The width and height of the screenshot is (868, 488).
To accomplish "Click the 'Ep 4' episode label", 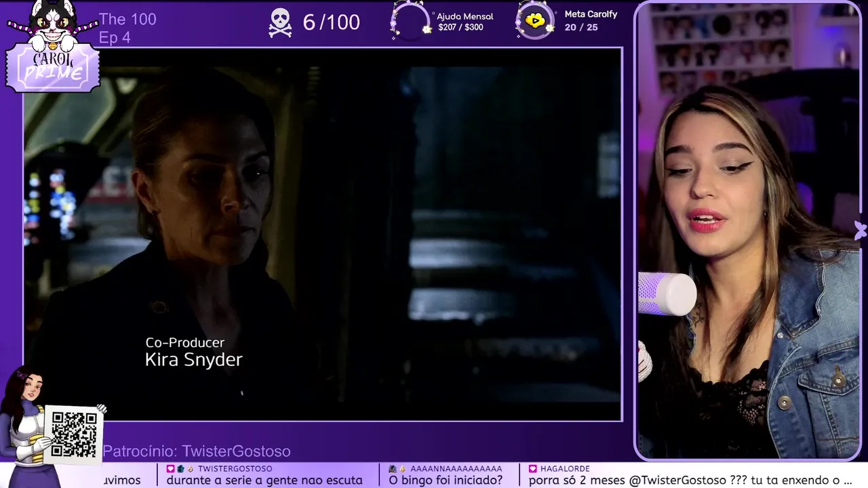I will 115,37.
